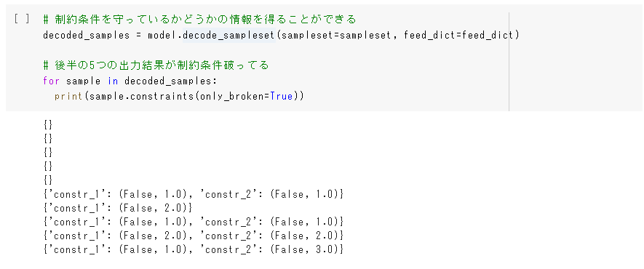Screen dimensions: 644x269
Task: Click the output with constr_2 False 2.0
Action: click(193, 236)
